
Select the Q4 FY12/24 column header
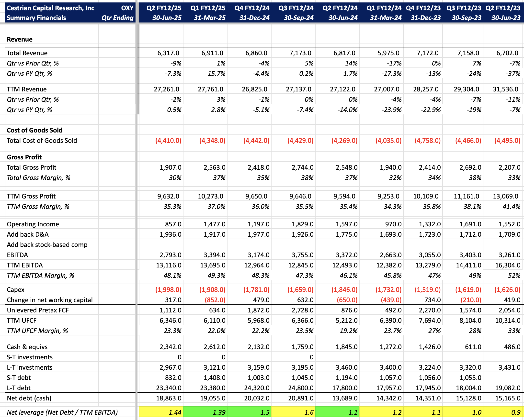[252, 8]
